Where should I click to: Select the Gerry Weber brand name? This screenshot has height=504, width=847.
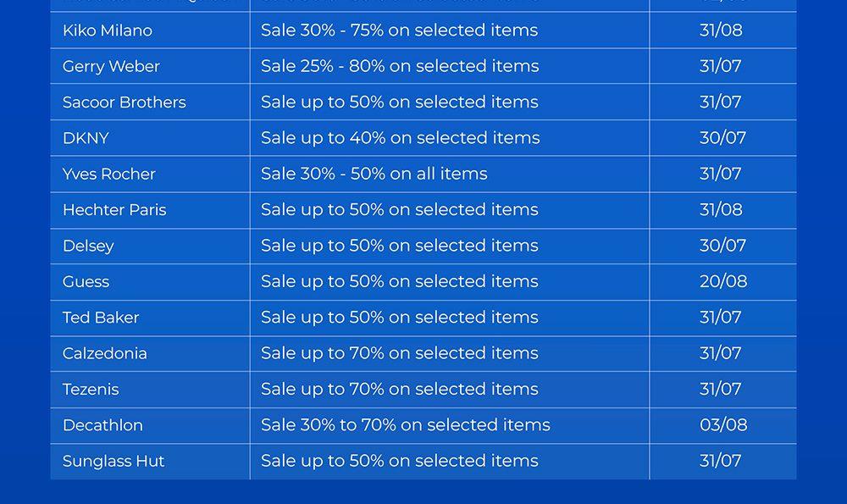(x=111, y=66)
